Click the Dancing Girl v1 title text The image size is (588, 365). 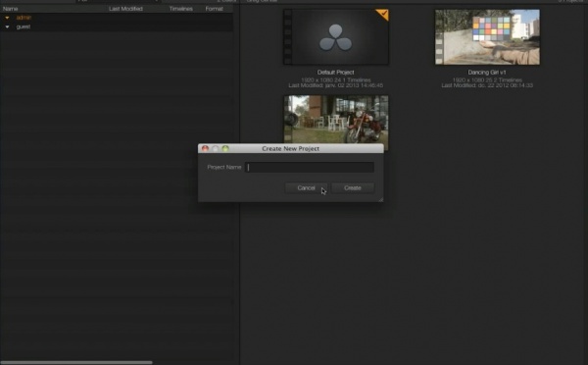coord(487,72)
